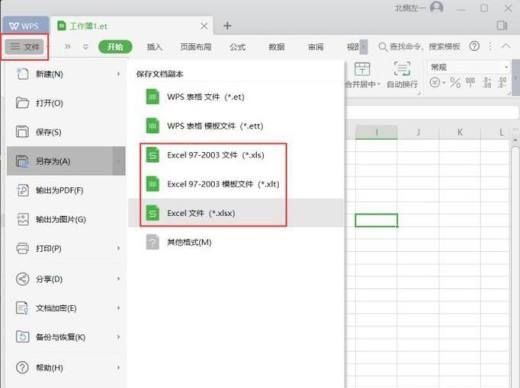
Task: Choose 打开(O) in the file menu
Action: coord(66,103)
